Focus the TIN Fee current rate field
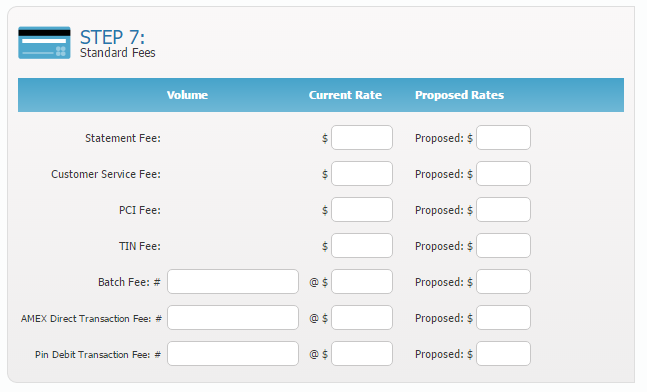The width and height of the screenshot is (647, 392). tap(362, 246)
